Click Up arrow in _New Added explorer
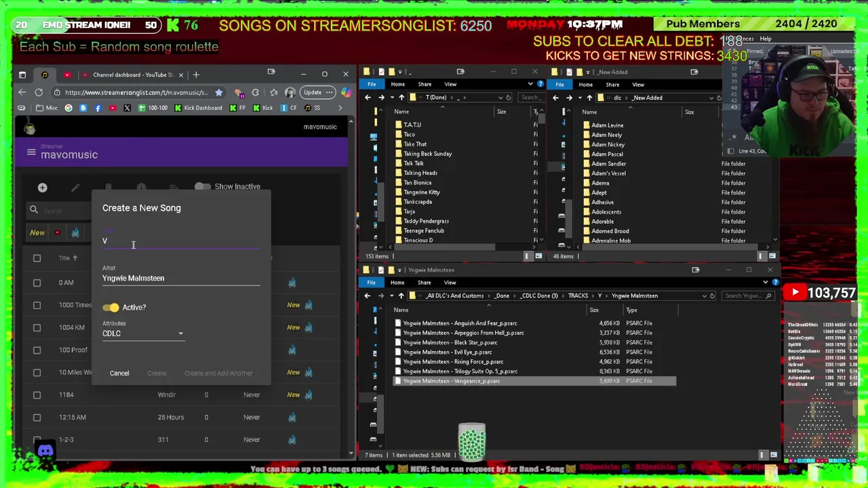Screen dimensions: 868x488 coord(589,98)
